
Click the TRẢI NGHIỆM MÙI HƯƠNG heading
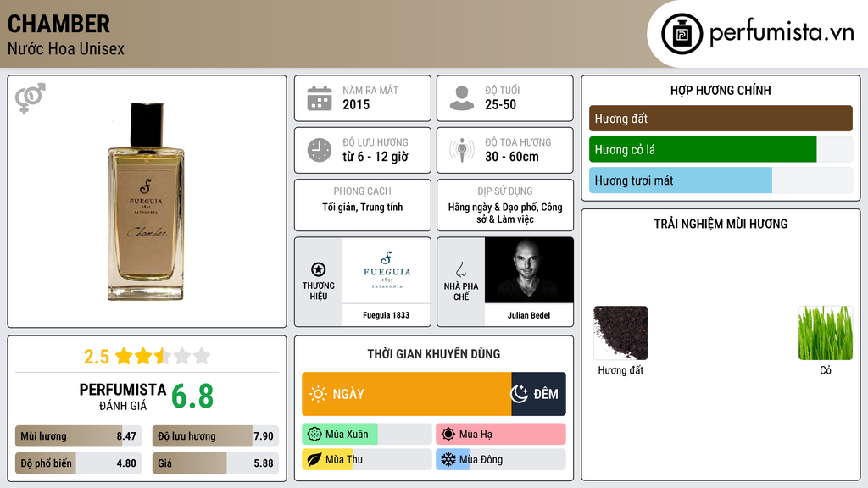click(721, 224)
